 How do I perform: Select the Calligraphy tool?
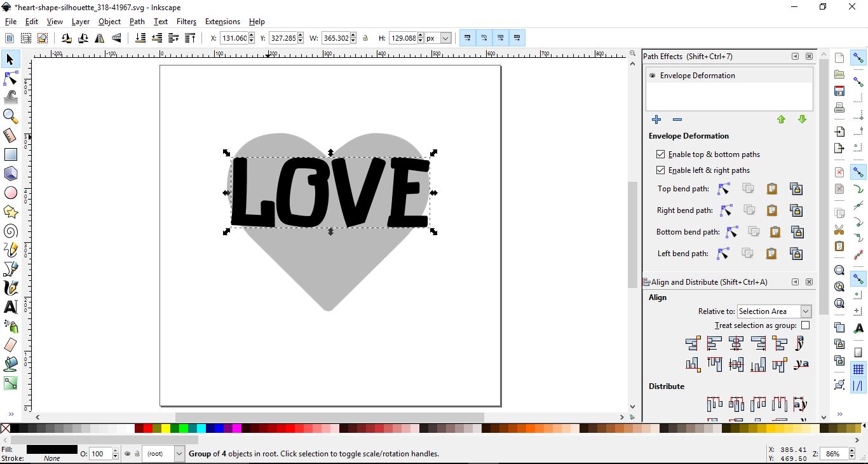click(x=10, y=288)
